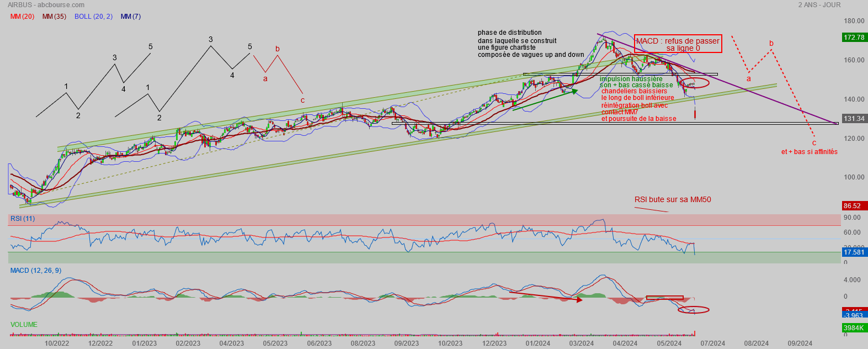Click the 03/2024 date on the time axis
The width and height of the screenshot is (868, 349).
pos(582,343)
